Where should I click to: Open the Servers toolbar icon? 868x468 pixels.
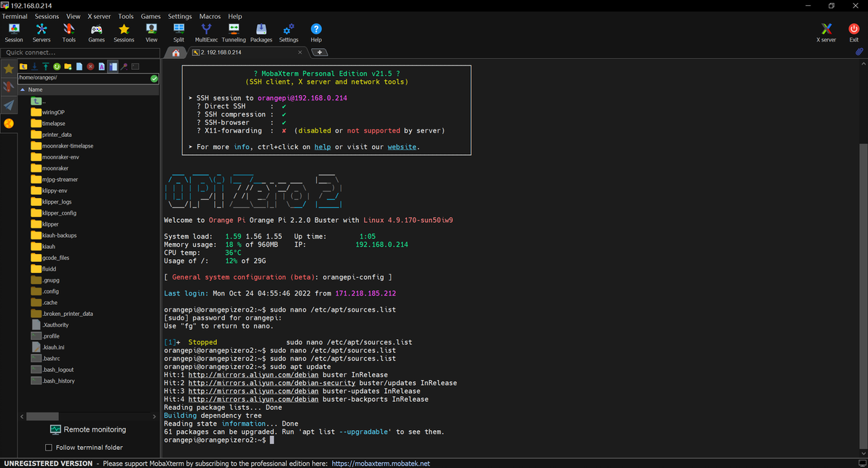(x=42, y=32)
